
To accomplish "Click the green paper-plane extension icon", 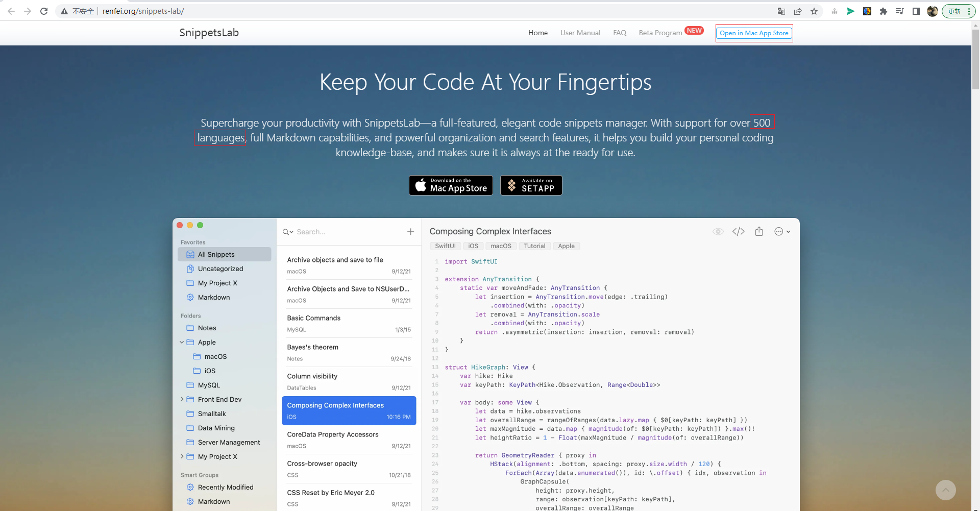I will pos(851,11).
